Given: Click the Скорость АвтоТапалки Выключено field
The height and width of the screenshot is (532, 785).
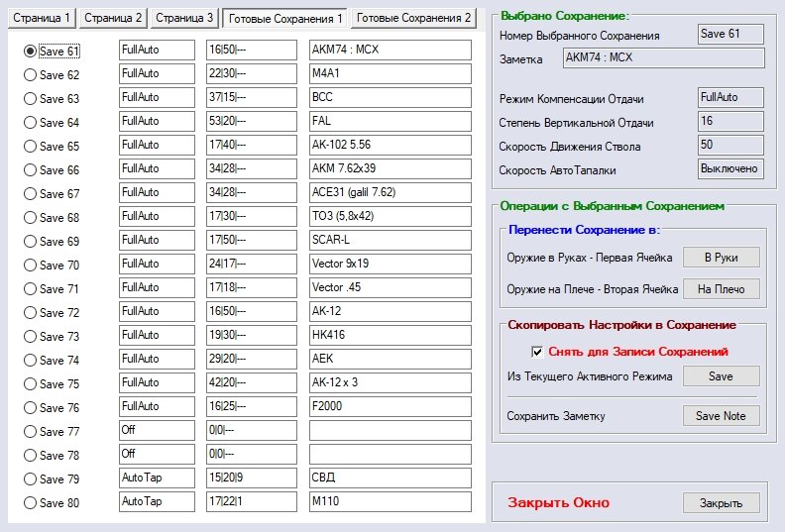Looking at the screenshot, I should click(730, 168).
